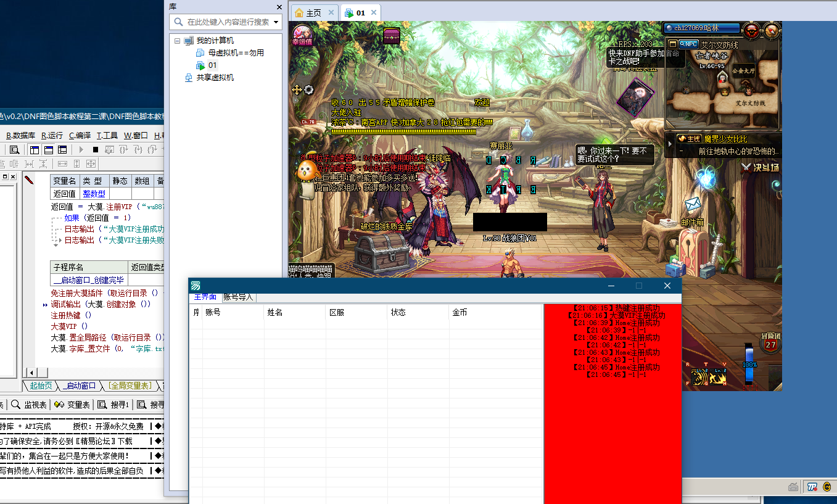The image size is (837, 504).
Task: Click the 邮件箱 envelope icon
Action: point(692,204)
